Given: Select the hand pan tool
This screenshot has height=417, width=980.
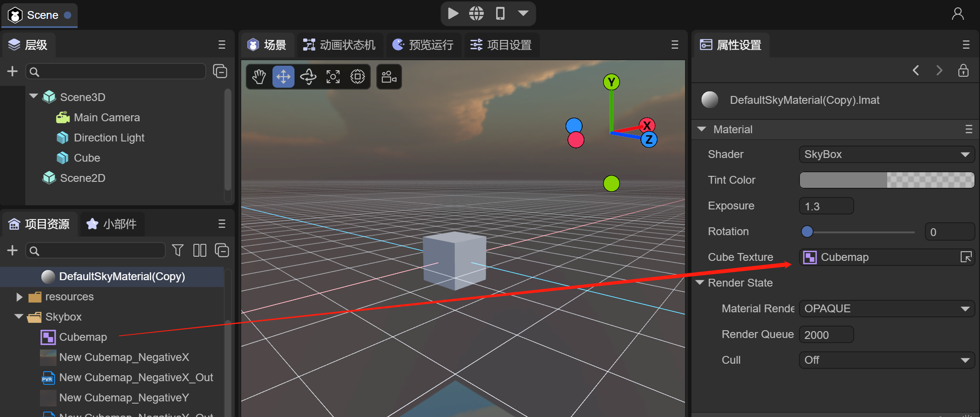Looking at the screenshot, I should [x=259, y=77].
